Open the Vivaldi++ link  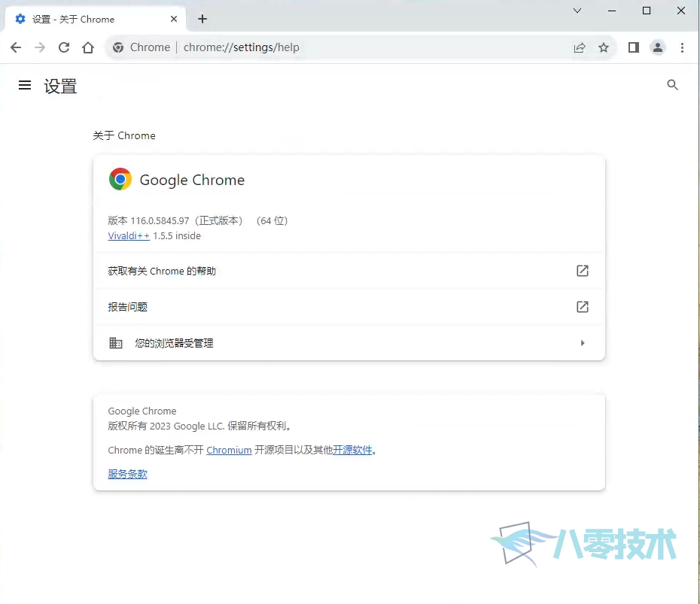point(129,235)
